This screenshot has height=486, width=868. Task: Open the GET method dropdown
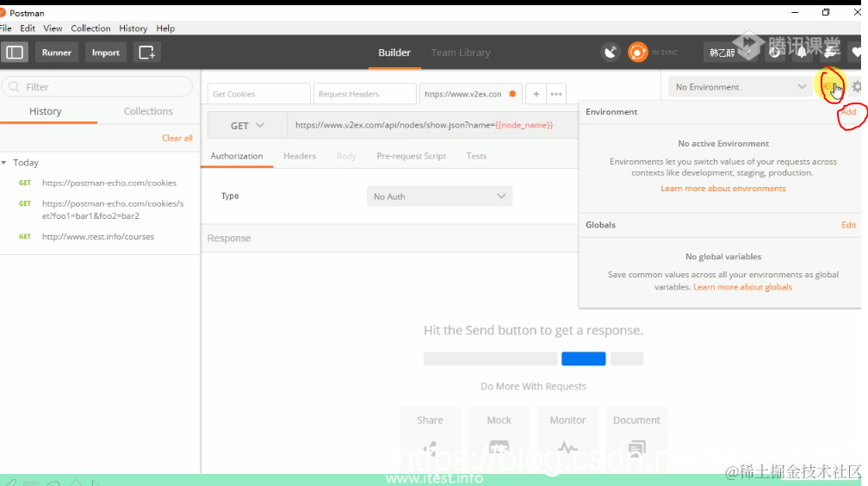coord(247,126)
